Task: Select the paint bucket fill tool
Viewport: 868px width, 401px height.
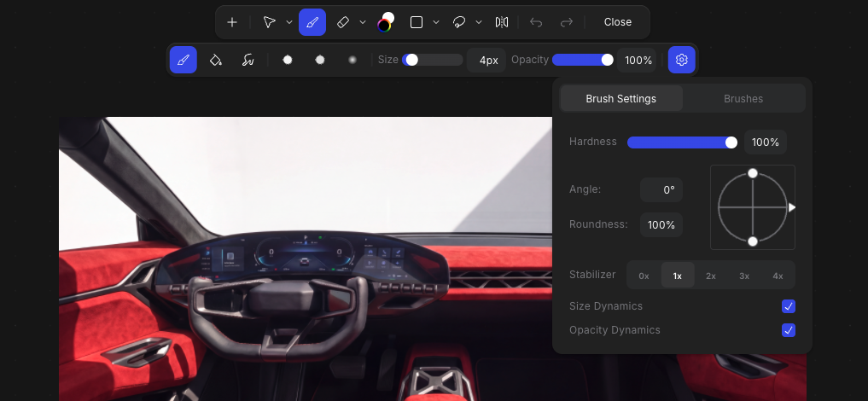Action: pos(215,60)
